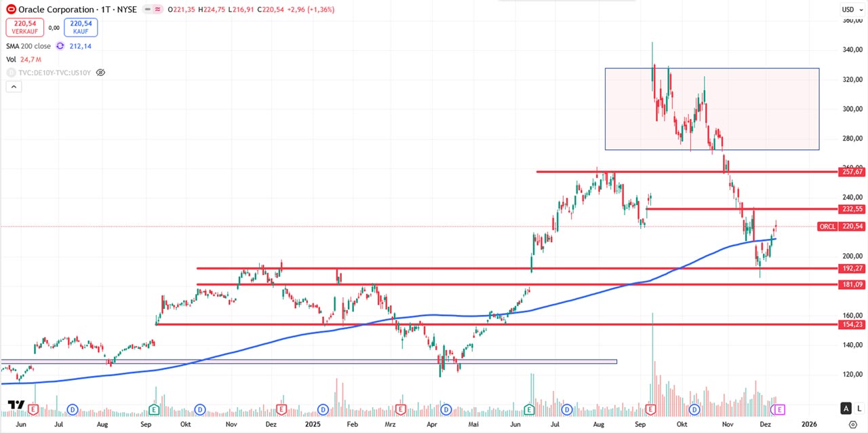Click the green earnings marker in September
Screen dimensions: 868x433
tap(154, 409)
